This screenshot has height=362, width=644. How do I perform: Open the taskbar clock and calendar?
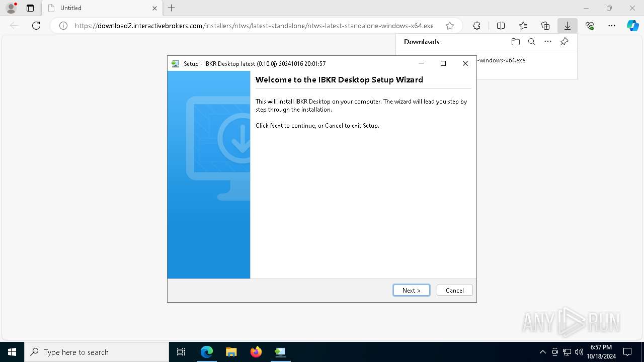(601, 352)
